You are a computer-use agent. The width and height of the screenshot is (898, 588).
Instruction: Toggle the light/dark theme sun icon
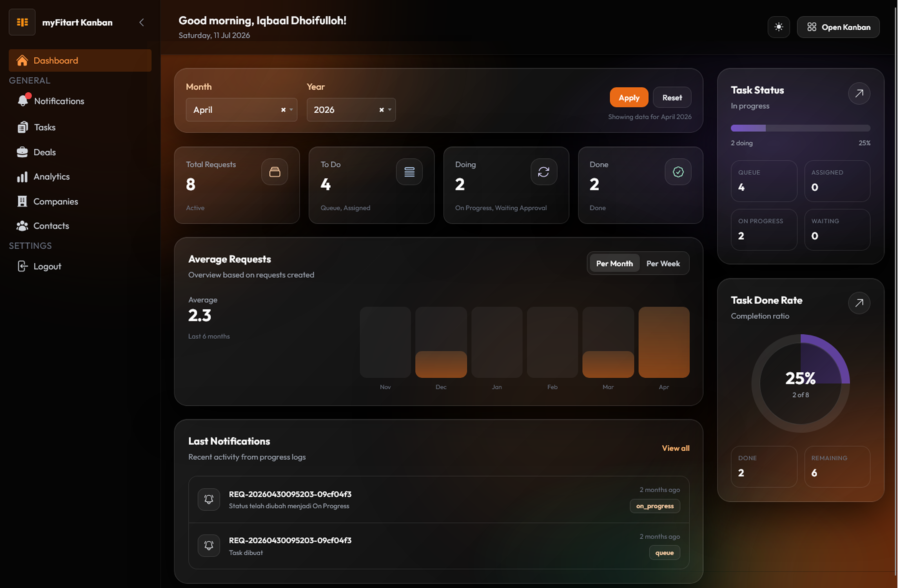pos(778,27)
